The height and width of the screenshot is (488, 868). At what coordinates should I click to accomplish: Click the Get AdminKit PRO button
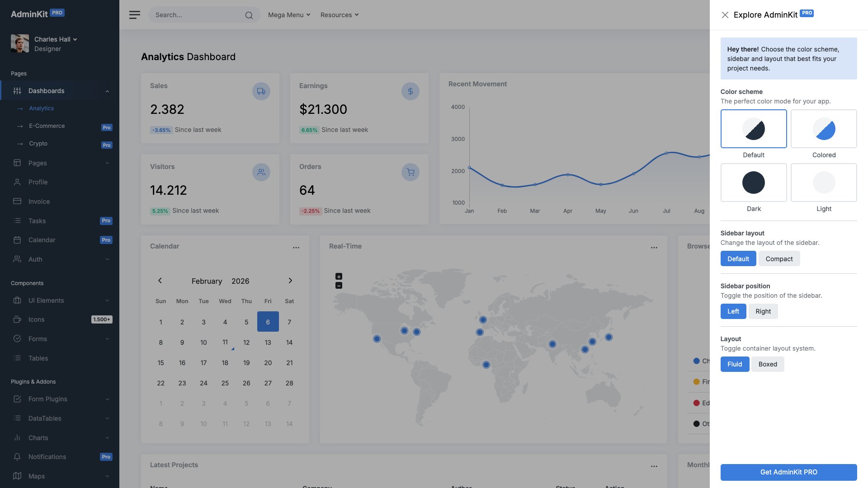click(x=788, y=472)
